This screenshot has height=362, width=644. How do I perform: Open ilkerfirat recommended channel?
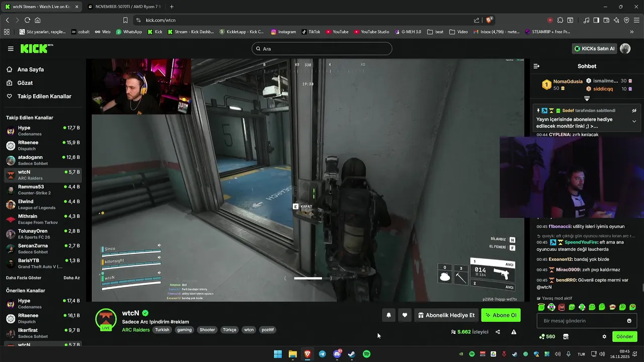[x=43, y=333]
